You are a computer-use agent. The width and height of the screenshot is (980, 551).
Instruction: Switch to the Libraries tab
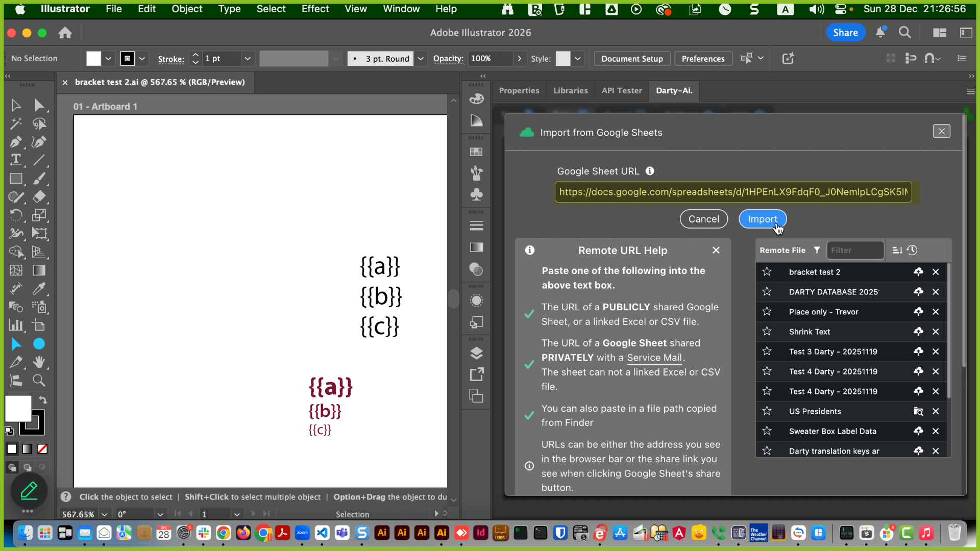[570, 91]
